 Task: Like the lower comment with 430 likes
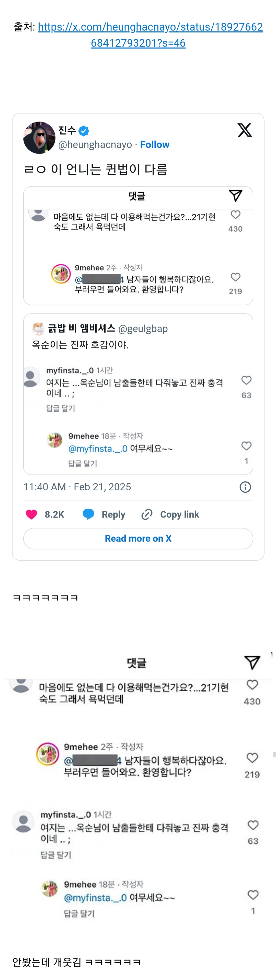point(252,685)
